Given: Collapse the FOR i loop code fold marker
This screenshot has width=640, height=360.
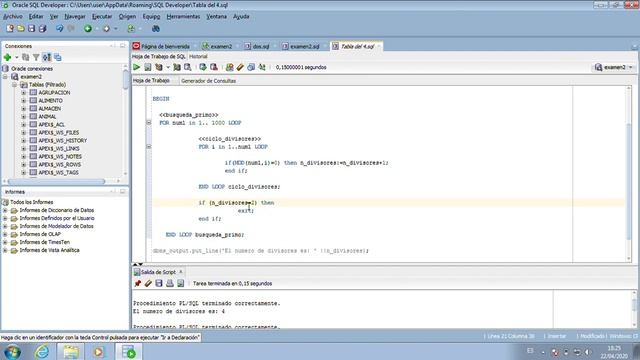Looking at the screenshot, I should tap(149, 147).
